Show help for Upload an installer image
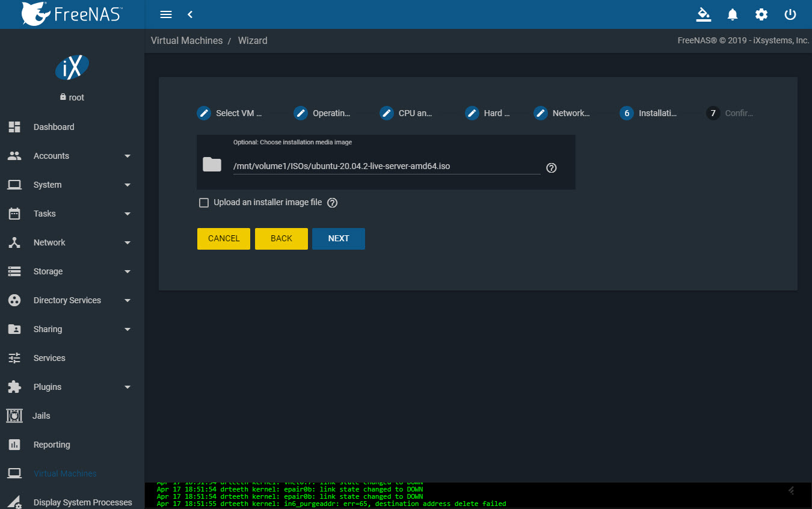Screen dimensions: 812x509 332,203
